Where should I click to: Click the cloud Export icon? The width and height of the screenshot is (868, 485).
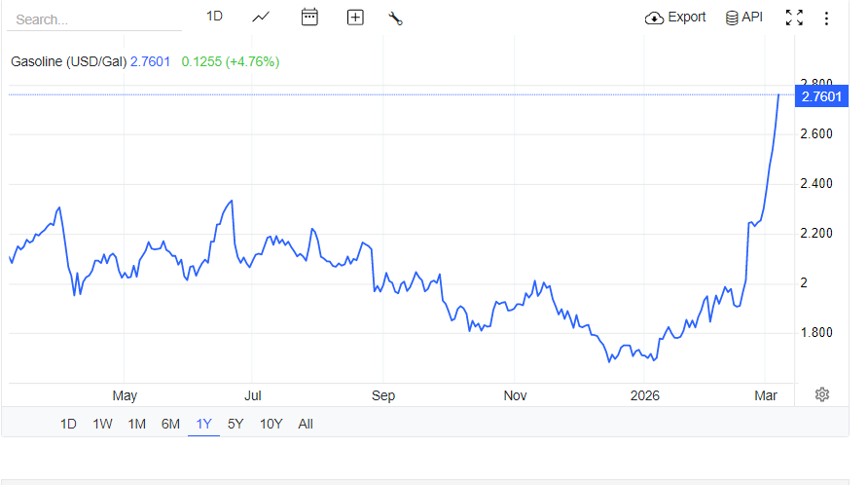click(655, 18)
